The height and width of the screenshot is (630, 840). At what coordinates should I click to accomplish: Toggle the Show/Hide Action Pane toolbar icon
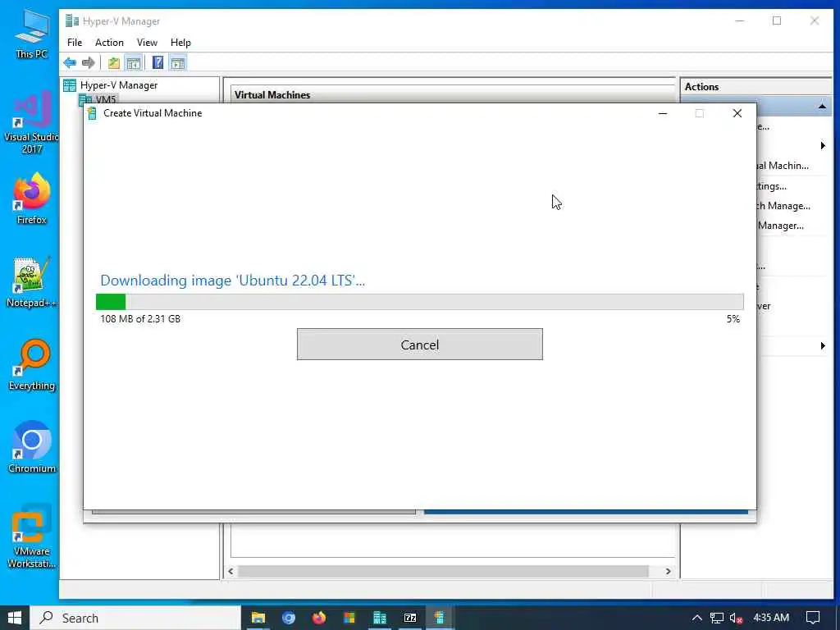(x=177, y=62)
